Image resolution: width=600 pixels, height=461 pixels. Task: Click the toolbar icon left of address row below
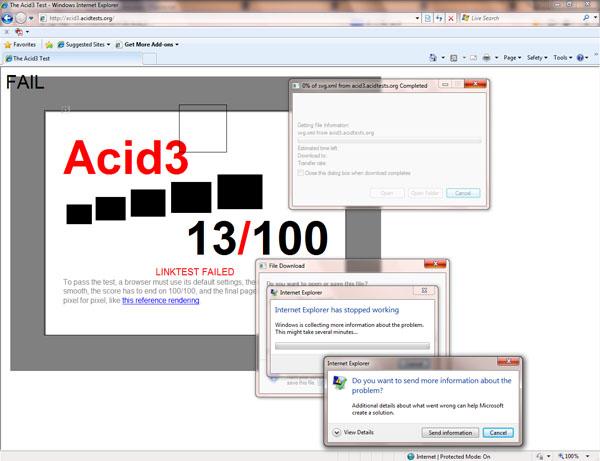pyautogui.click(x=19, y=32)
